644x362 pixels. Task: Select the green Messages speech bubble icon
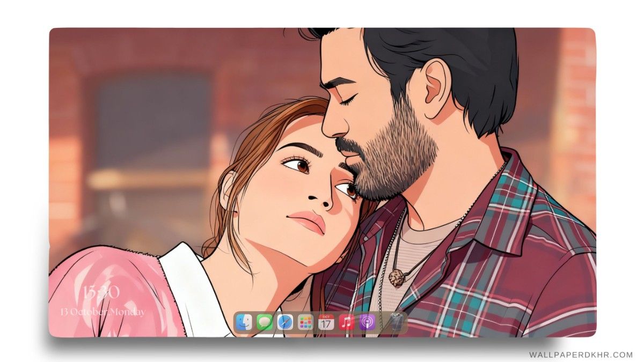tap(265, 321)
